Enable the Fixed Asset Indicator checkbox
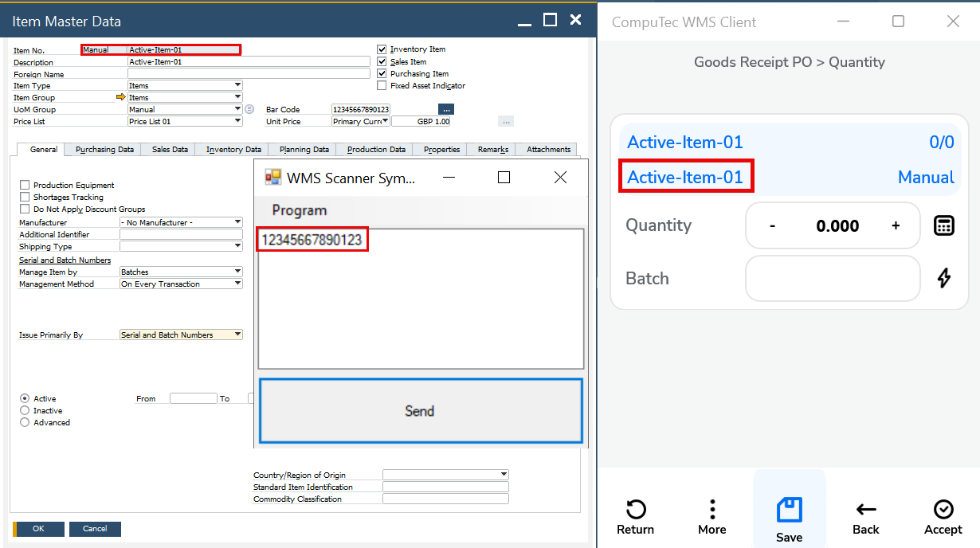The image size is (980, 548). click(x=382, y=86)
